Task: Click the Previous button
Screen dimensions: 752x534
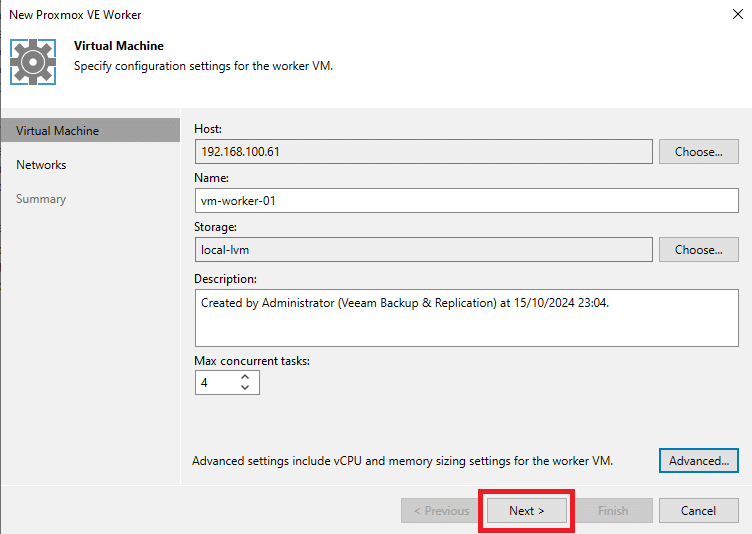Action: pyautogui.click(x=441, y=510)
